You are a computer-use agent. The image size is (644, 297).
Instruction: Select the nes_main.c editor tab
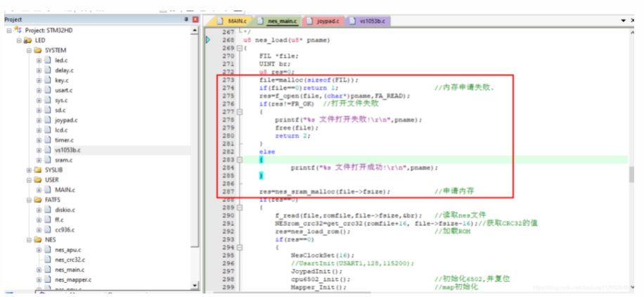tap(276, 21)
